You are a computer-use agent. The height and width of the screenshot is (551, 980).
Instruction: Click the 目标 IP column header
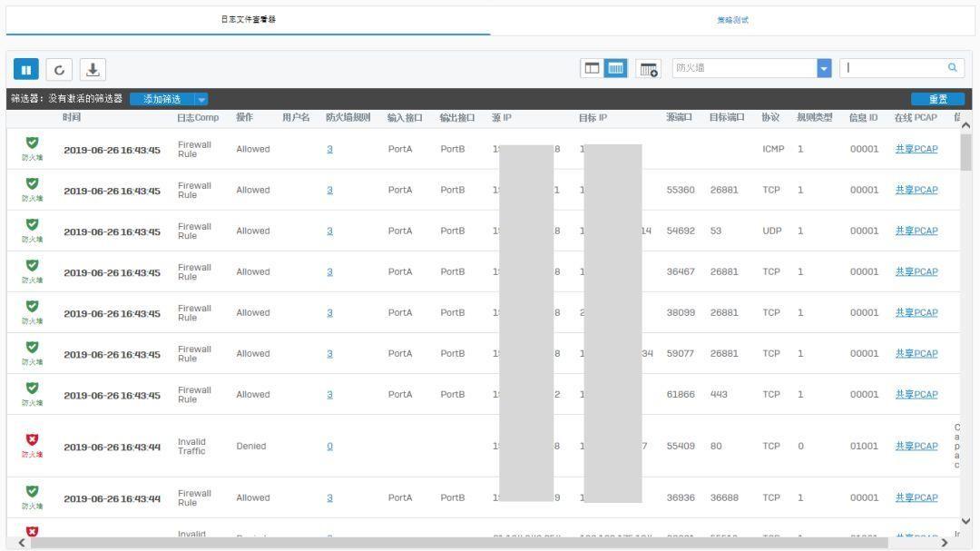tap(593, 118)
